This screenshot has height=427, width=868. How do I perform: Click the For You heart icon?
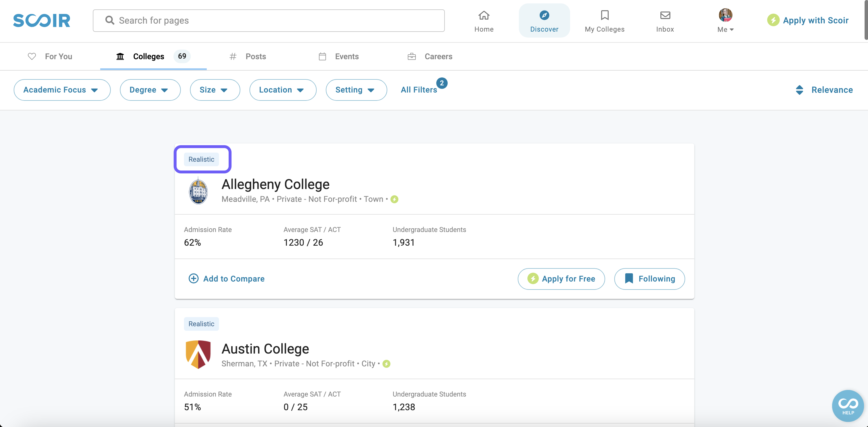(x=32, y=56)
